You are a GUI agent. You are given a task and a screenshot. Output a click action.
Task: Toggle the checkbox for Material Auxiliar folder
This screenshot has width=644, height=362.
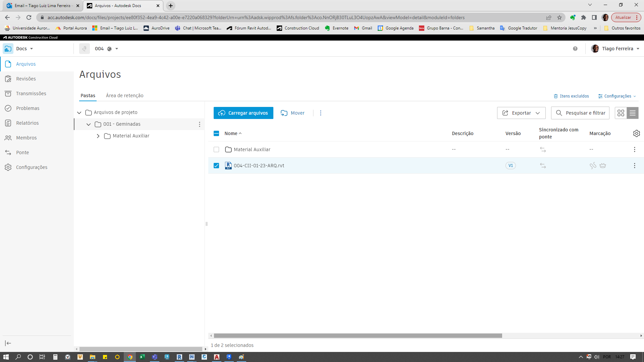click(x=216, y=149)
